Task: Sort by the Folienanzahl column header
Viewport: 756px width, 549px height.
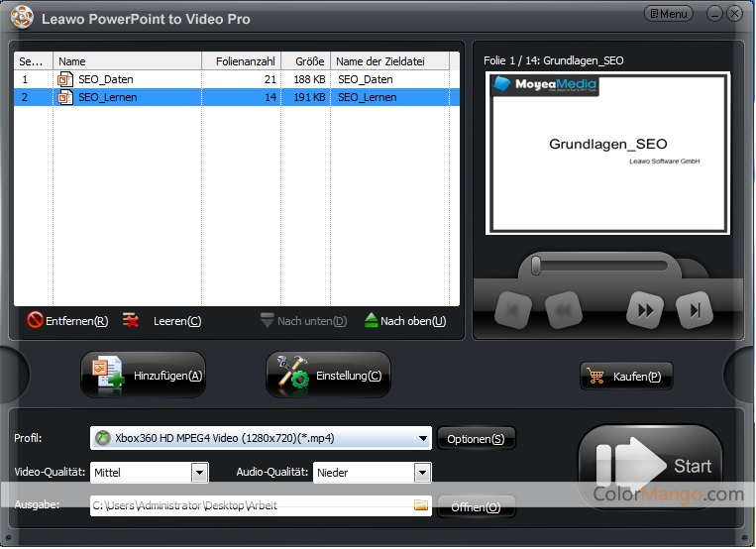Action: pyautogui.click(x=241, y=61)
